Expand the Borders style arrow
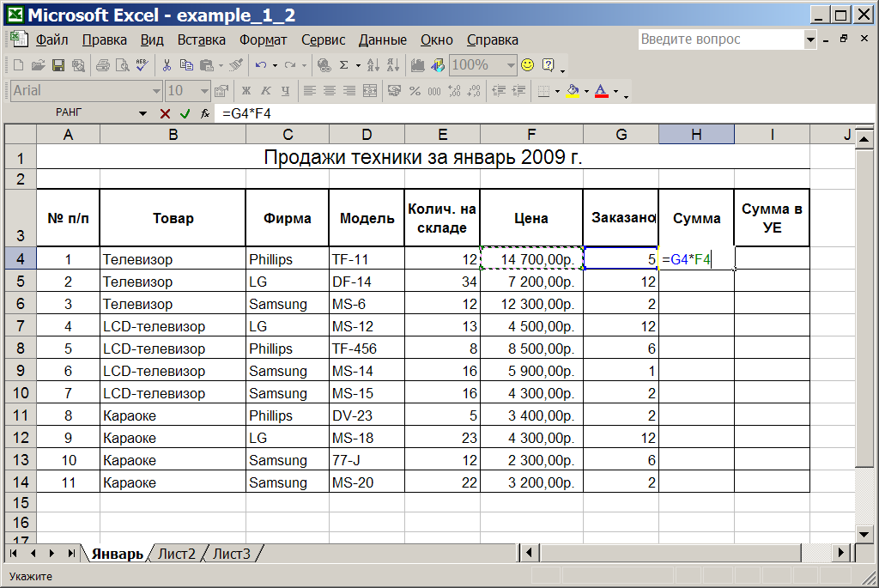This screenshot has height=588, width=879. tap(557, 91)
